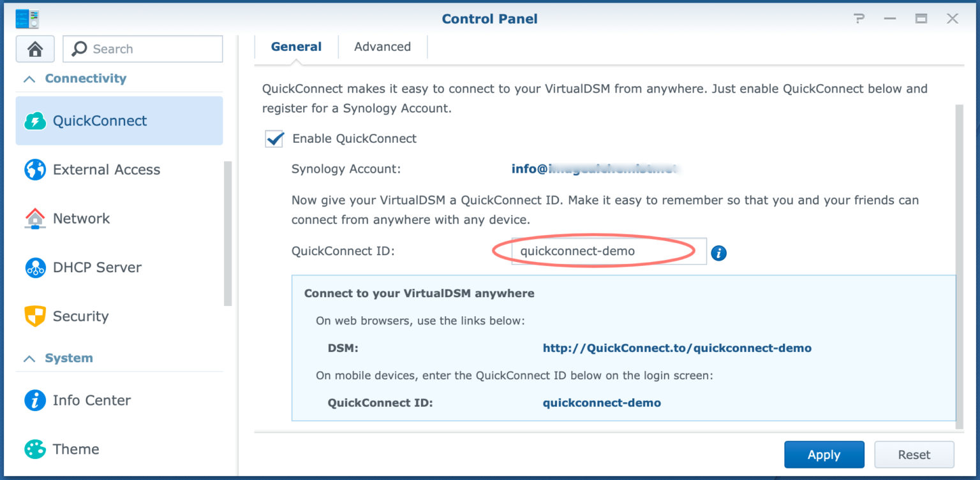
Task: Select External Access in the sidebar
Action: [x=106, y=170]
